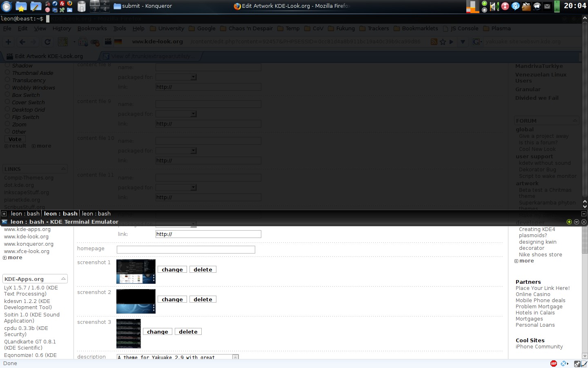Viewport: 588px width, 368px height.
Task: Open 'Place Your Link Here!' partner link
Action: (x=543, y=288)
